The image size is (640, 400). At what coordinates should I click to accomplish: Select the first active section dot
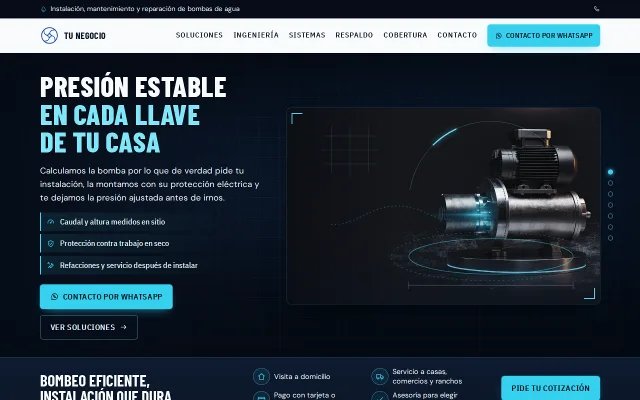click(x=611, y=172)
